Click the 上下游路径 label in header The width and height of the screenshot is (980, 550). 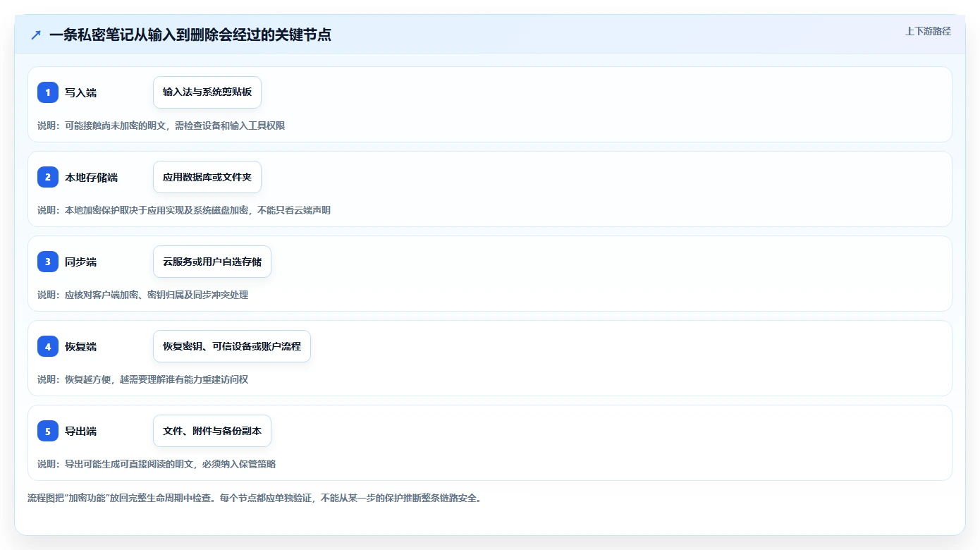(928, 31)
